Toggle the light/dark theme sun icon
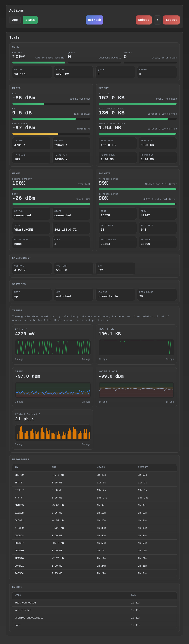Viewport: 189px width, 644px height. pyautogui.click(x=157, y=20)
